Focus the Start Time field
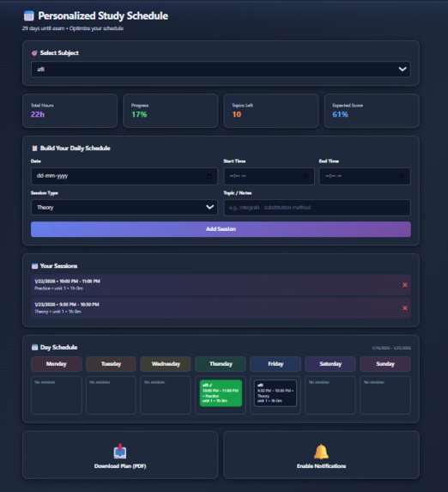The height and width of the screenshot is (492, 448). pyautogui.click(x=269, y=176)
